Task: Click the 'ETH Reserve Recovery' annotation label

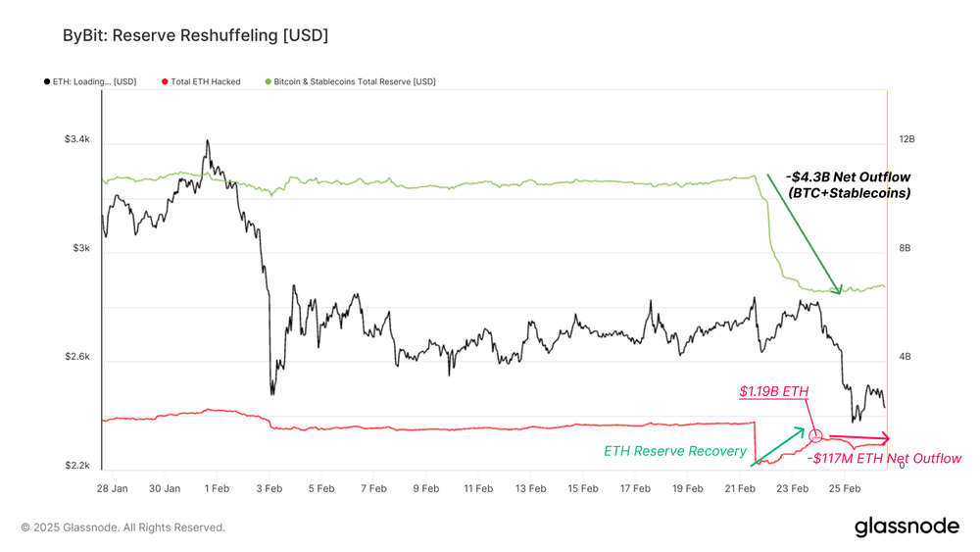Action: point(675,451)
